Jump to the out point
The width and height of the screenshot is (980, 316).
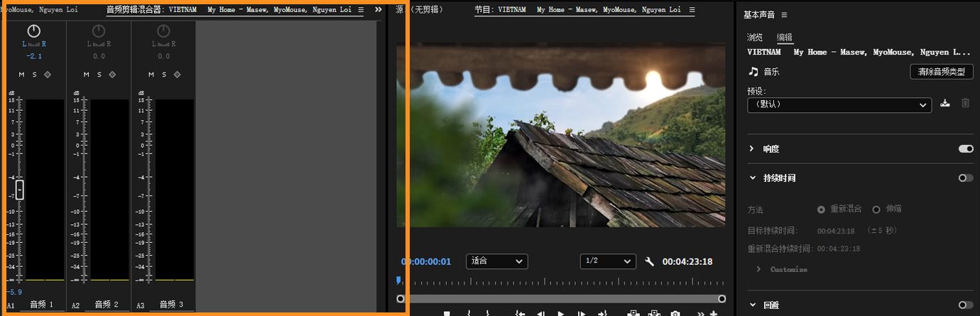coord(603,313)
